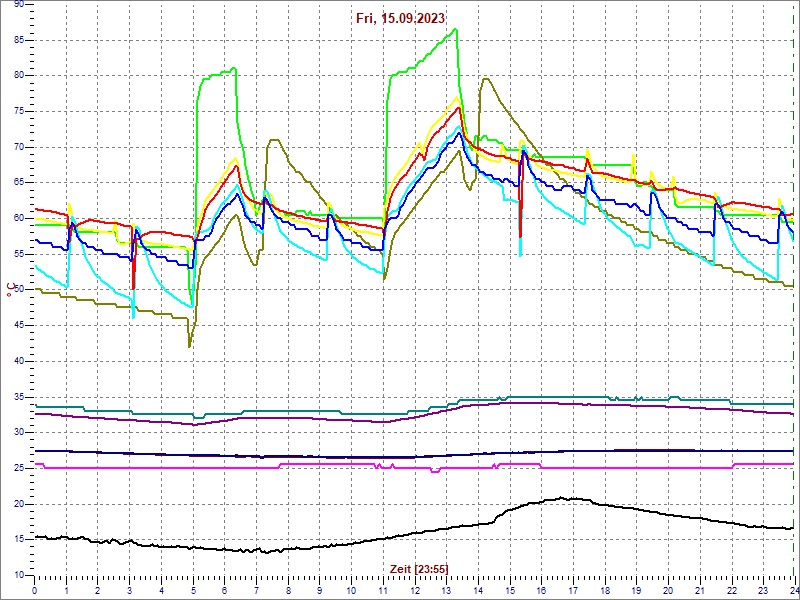Select the 70 value on the temperature axis
800x600 pixels.
click(18, 147)
